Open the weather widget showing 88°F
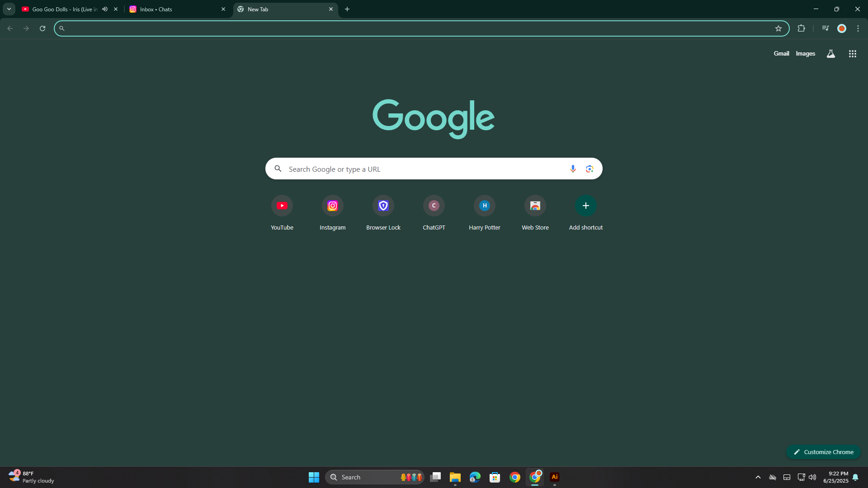 click(32, 477)
